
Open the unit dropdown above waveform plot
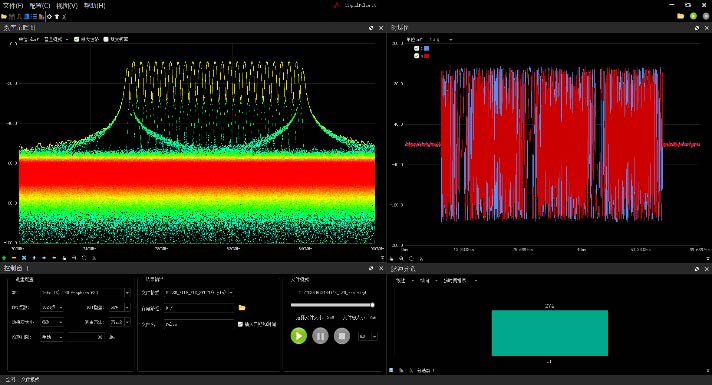coord(440,39)
